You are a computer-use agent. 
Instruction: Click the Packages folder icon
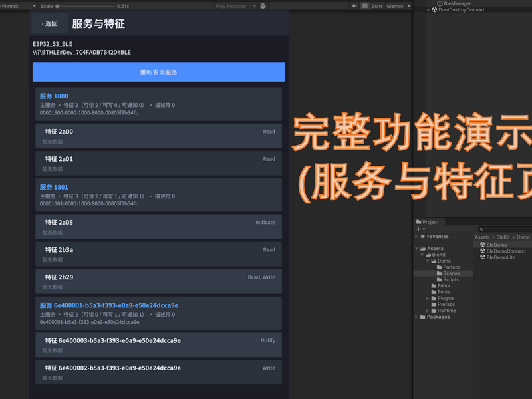[x=423, y=317]
